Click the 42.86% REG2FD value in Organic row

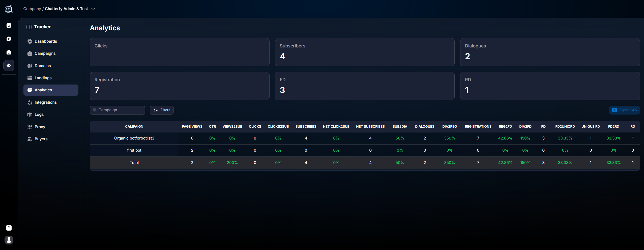[x=505, y=138]
